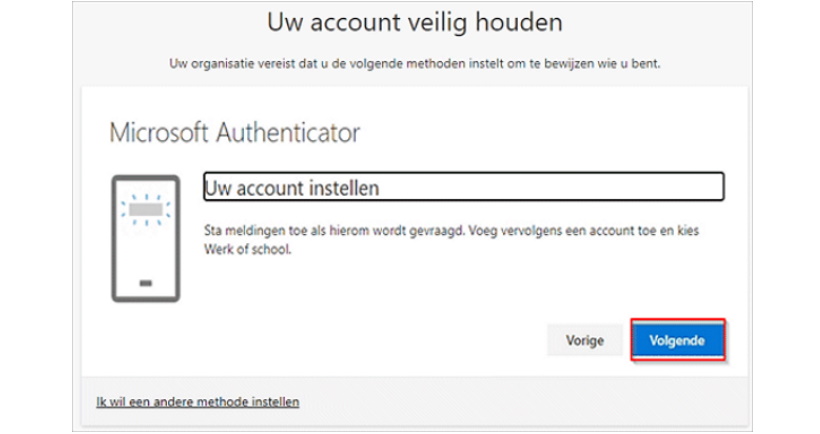Click the 'Uw account veilig houden' page title
Viewport: 820px width, 434px height.
tap(415, 23)
